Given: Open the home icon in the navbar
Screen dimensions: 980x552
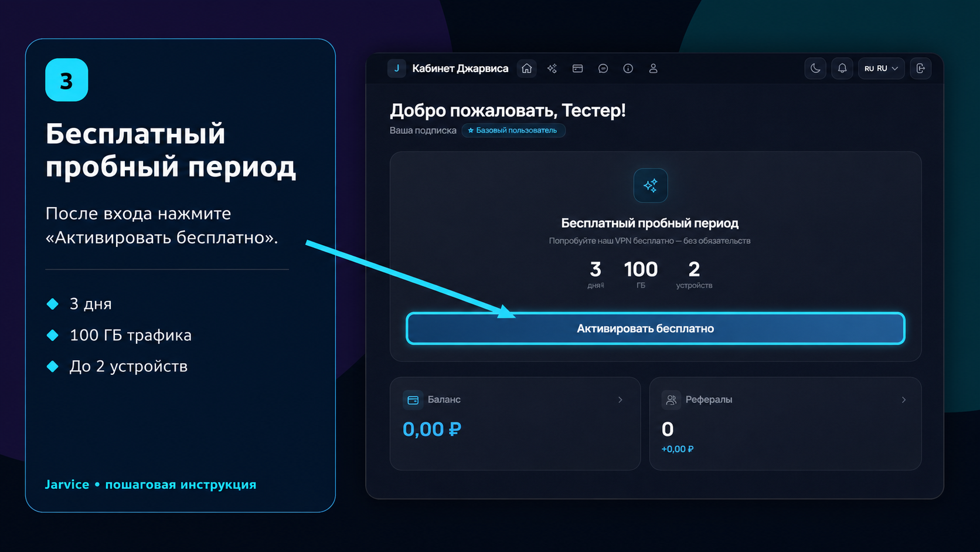Looking at the screenshot, I should (527, 69).
